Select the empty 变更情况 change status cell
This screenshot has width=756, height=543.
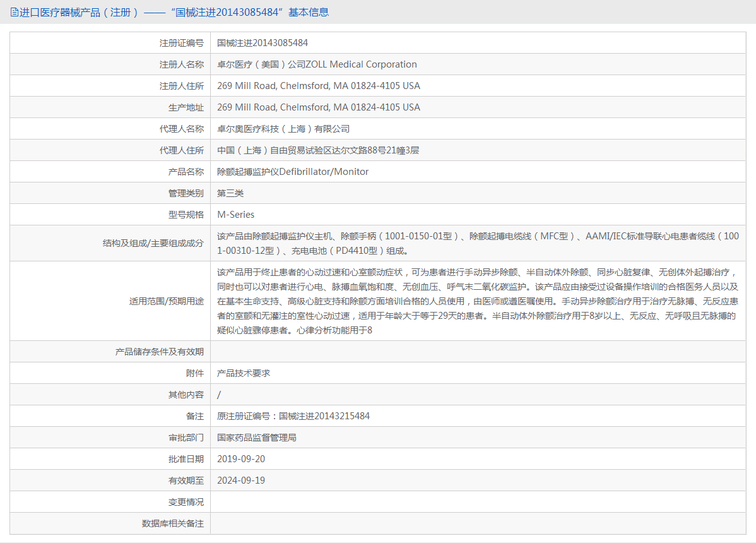(x=442, y=501)
